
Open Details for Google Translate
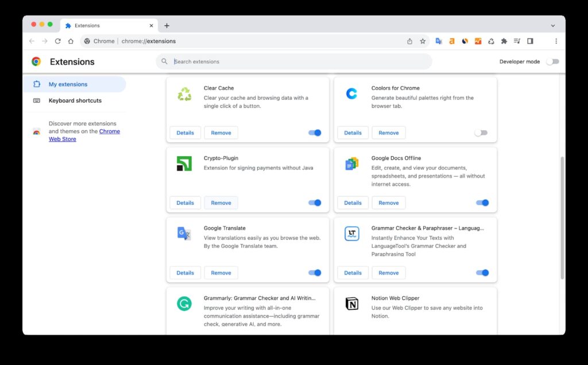tap(185, 273)
